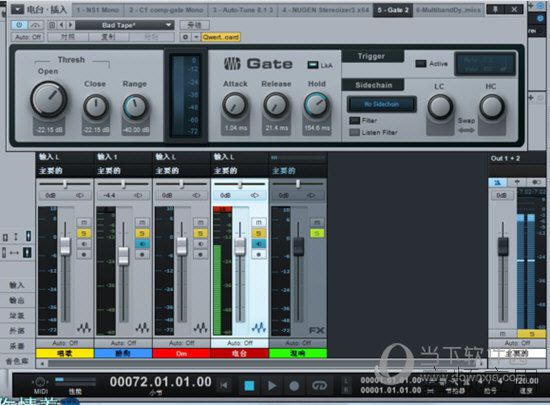Image resolution: width=550 pixels, height=405 pixels.
Task: Click the fader handle of the blue channel
Action: [x=123, y=256]
